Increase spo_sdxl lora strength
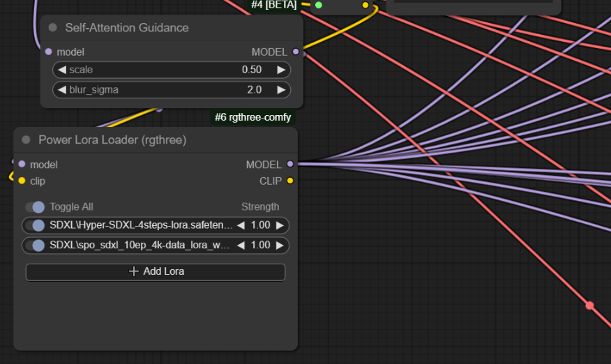611x364 pixels. pyautogui.click(x=280, y=245)
